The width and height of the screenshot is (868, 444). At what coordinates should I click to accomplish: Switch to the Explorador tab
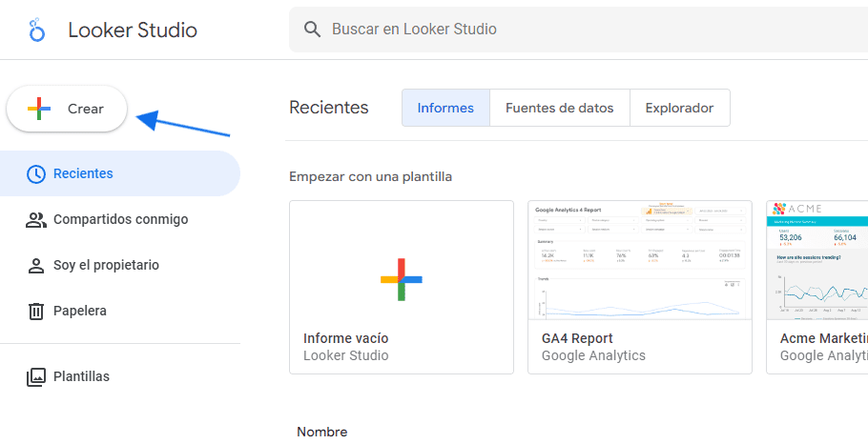(680, 108)
